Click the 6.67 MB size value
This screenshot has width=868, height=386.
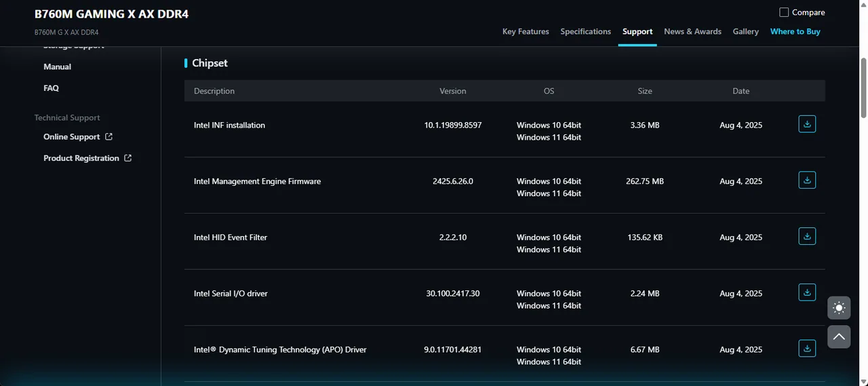[x=645, y=350]
